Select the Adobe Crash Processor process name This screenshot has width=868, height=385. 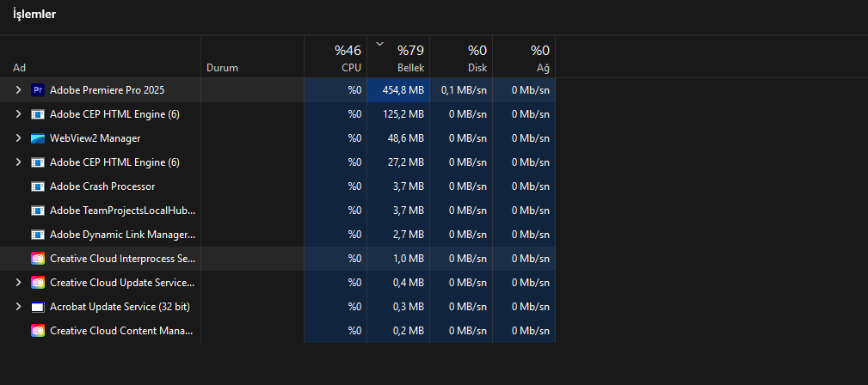click(102, 186)
